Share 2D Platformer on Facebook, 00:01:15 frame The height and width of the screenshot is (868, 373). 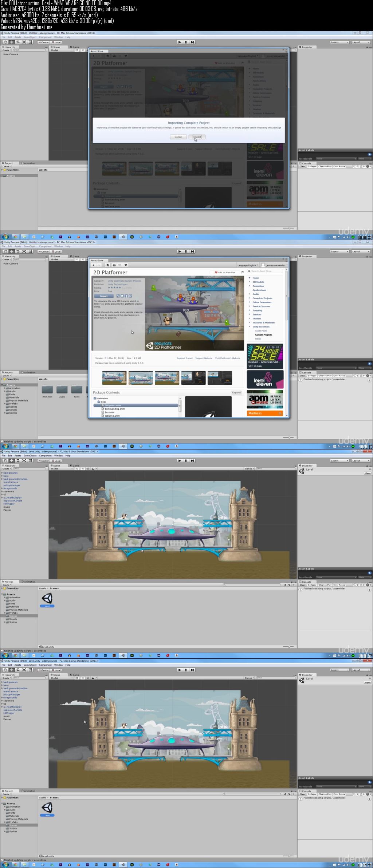[x=126, y=296]
